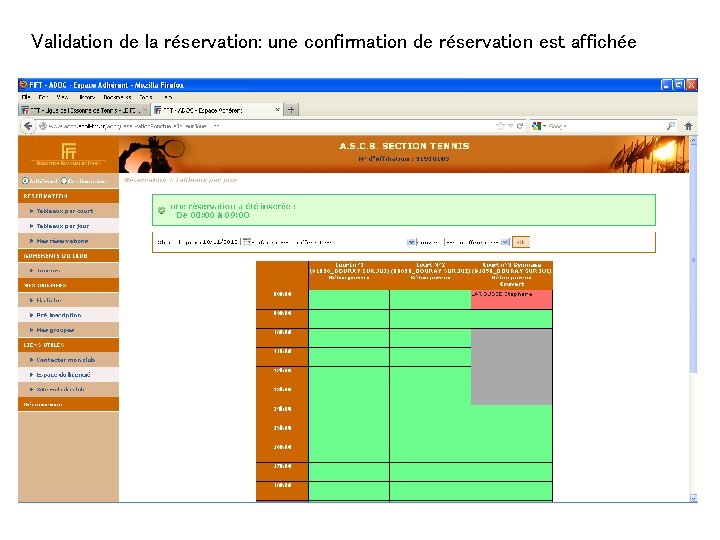
Task: Select 10h00 green slot for Court n°1
Action: point(349,338)
